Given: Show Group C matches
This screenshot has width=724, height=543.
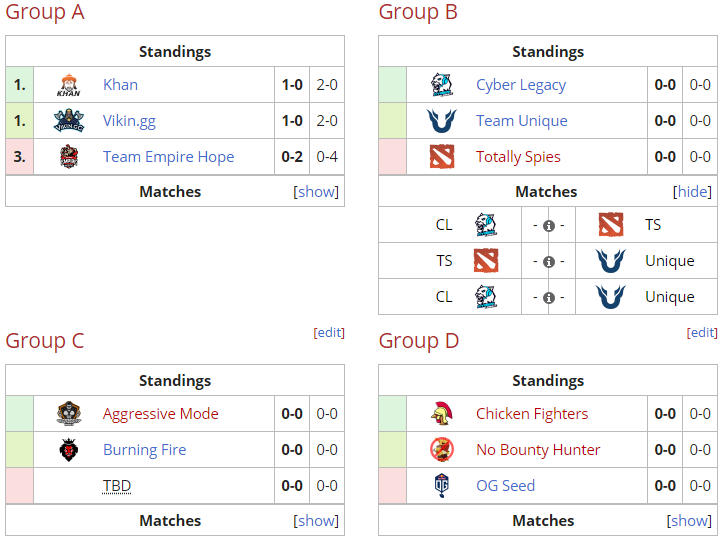Looking at the screenshot, I should tap(317, 521).
